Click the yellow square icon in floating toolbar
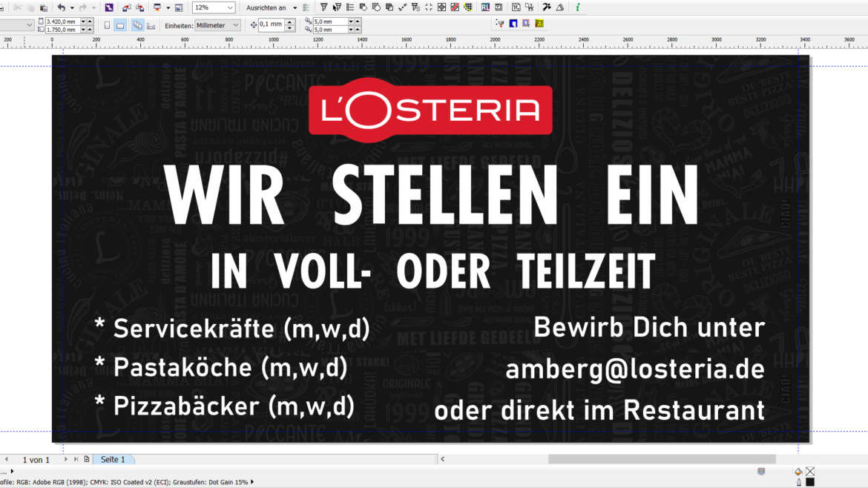This screenshot has height=488, width=868. click(x=539, y=23)
